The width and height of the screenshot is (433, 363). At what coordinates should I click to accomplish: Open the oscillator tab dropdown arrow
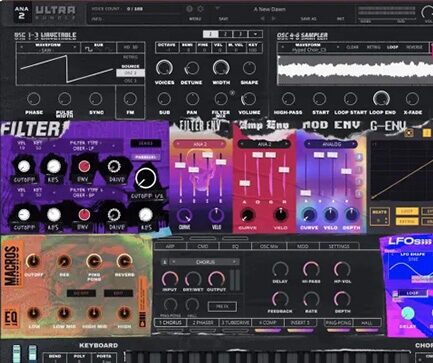pyautogui.click(x=255, y=34)
